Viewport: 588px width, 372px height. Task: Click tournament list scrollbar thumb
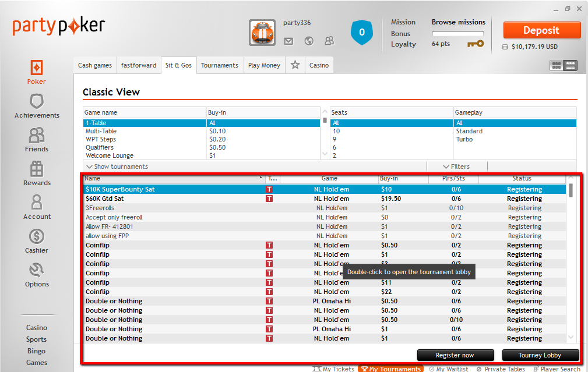[571, 190]
